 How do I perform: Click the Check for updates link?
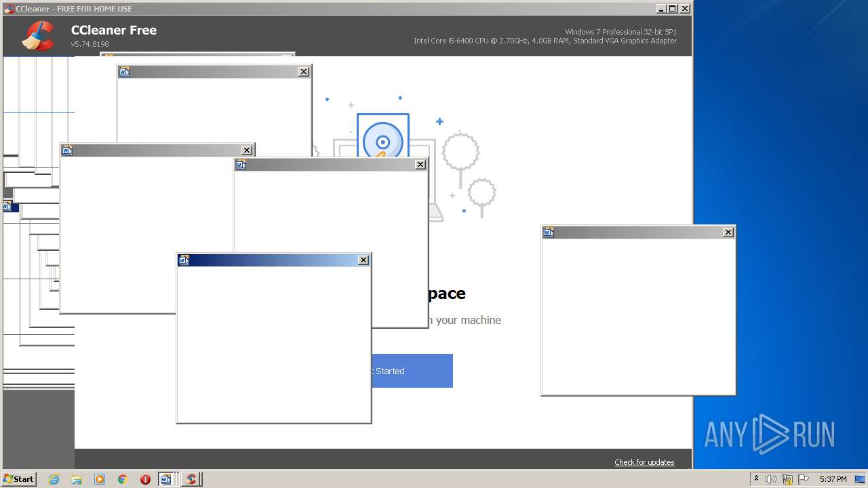(644, 462)
